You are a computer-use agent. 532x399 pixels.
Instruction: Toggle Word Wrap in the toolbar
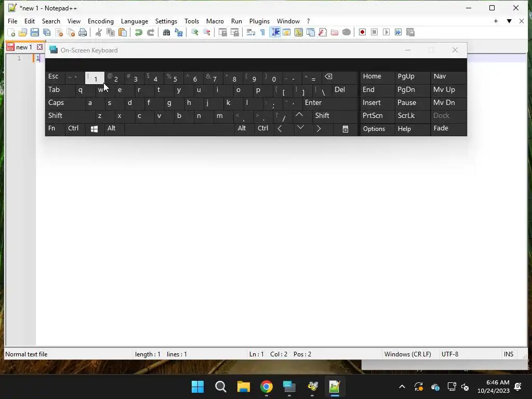click(251, 32)
